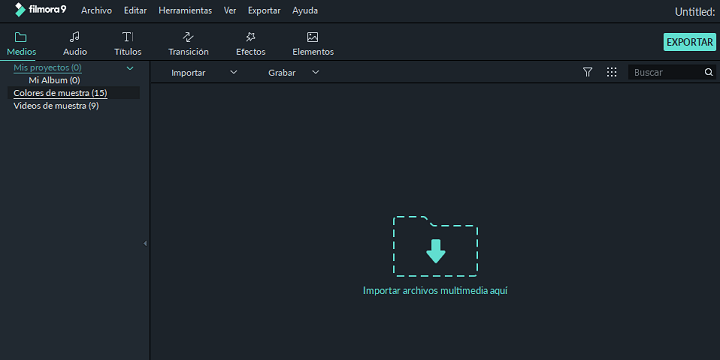Collapse the left panel with arrow handle
This screenshot has height=360, width=720.
(145, 243)
